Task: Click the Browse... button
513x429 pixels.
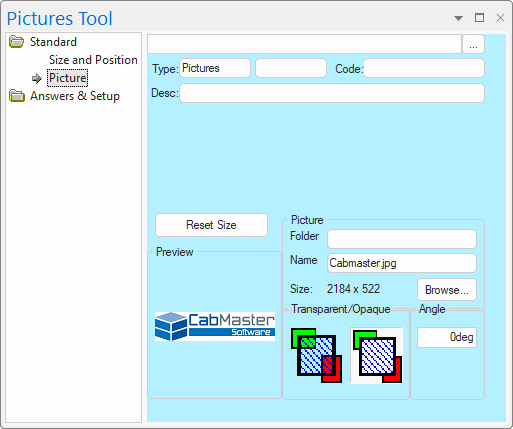Action: (x=447, y=290)
